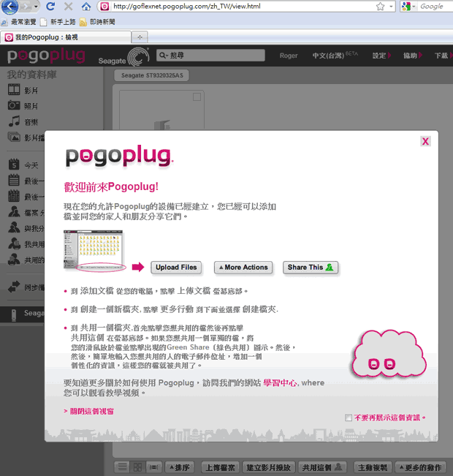The height and width of the screenshot is (476, 453).
Task: Open the 照片 (photos) library icon
Action: pyautogui.click(x=15, y=106)
